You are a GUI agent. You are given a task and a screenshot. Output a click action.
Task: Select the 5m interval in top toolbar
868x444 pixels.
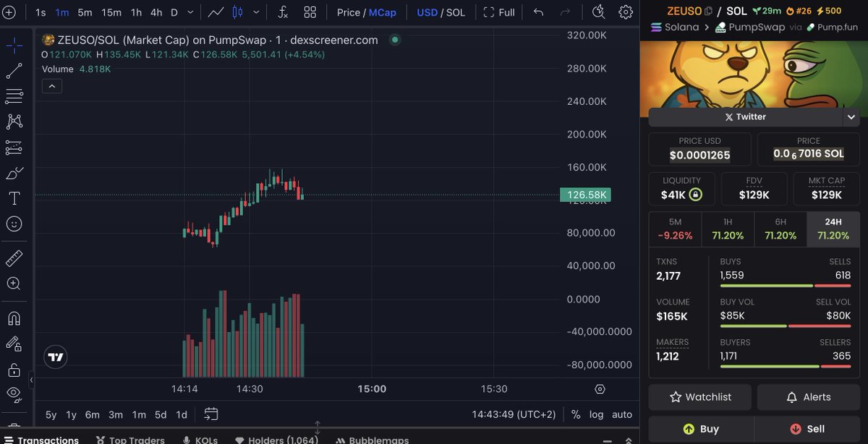85,12
